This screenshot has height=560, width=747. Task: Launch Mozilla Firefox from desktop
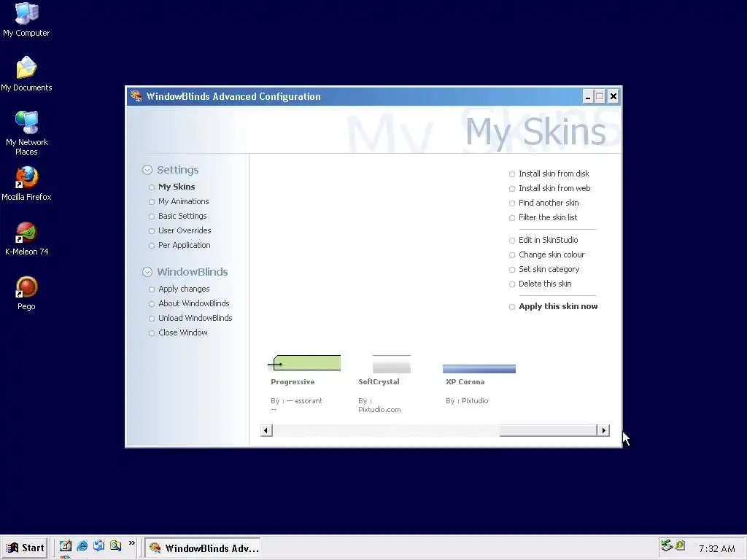coord(26,183)
